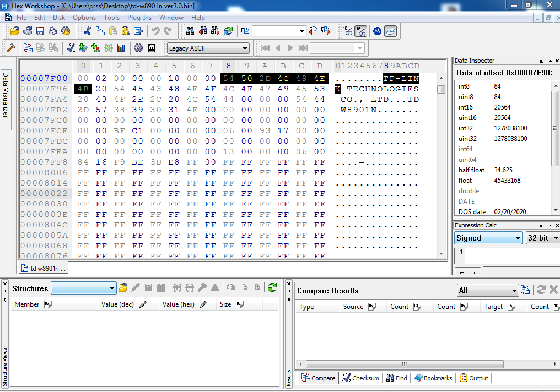Screen dimensions: 560x392
Task: Click the Character Distribution bar chart icon
Action: pos(121,48)
